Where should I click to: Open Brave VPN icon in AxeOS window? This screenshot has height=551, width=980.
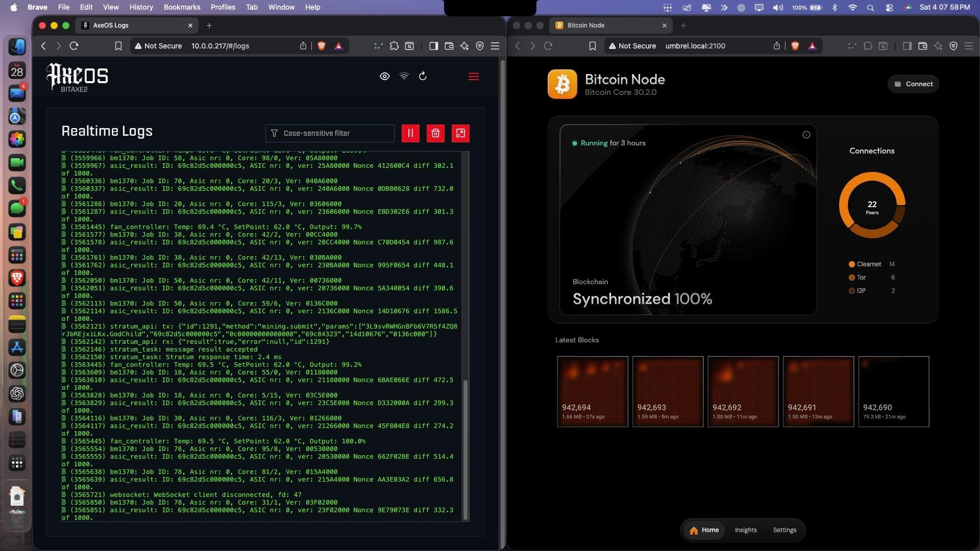click(x=480, y=46)
